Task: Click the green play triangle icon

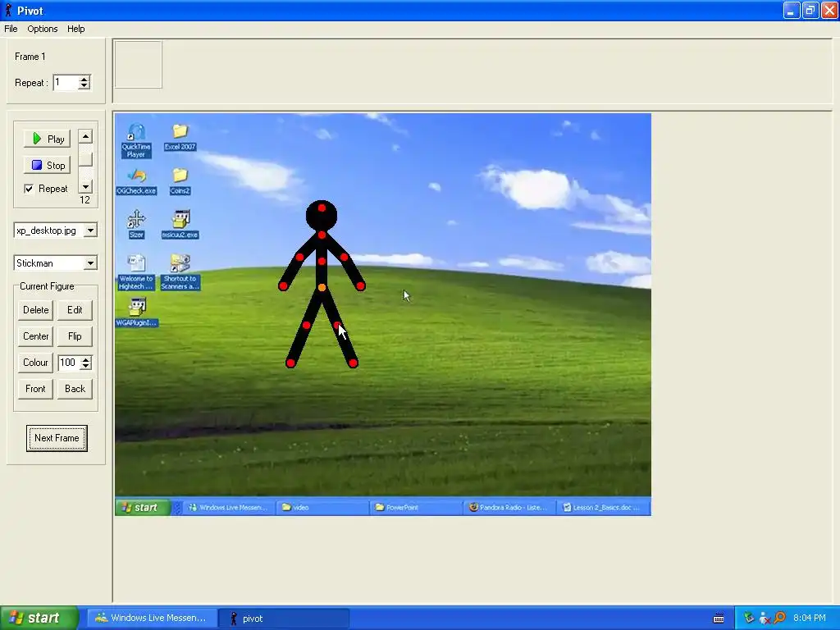Action: click(x=37, y=139)
